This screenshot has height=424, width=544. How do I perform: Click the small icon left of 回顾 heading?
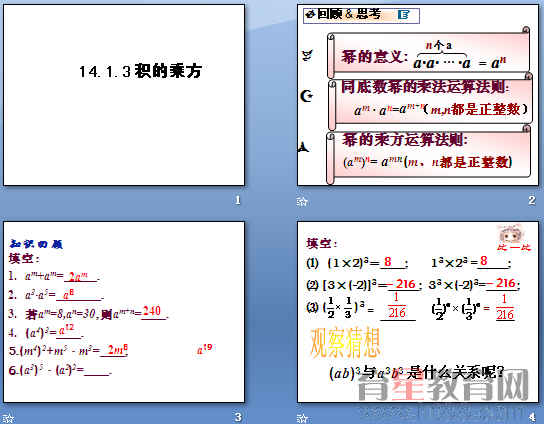click(310, 15)
